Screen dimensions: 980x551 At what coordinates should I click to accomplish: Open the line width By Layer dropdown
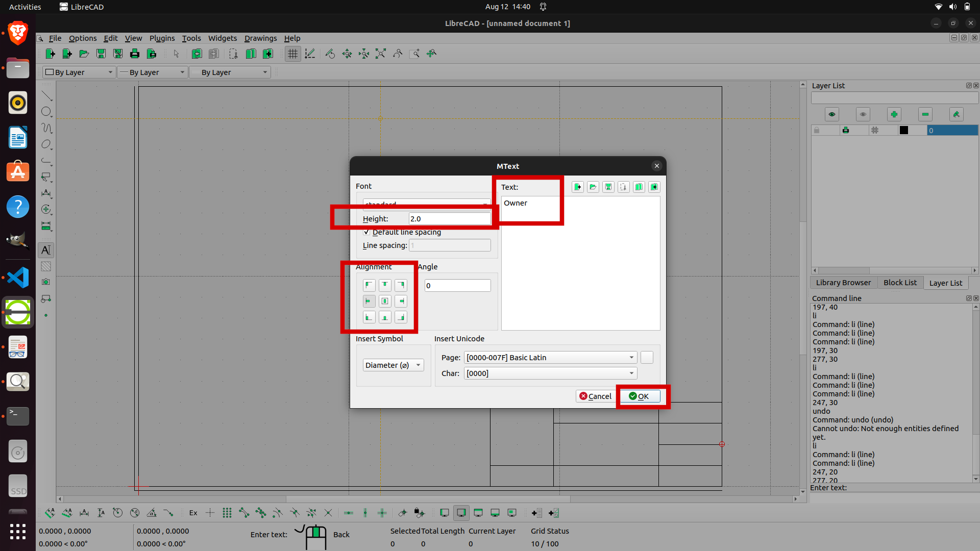tap(152, 72)
